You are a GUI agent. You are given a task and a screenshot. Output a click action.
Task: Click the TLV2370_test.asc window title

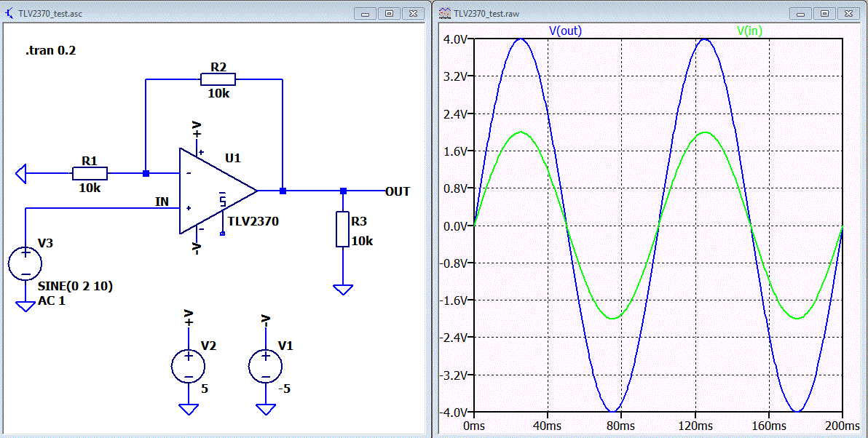[x=50, y=13]
